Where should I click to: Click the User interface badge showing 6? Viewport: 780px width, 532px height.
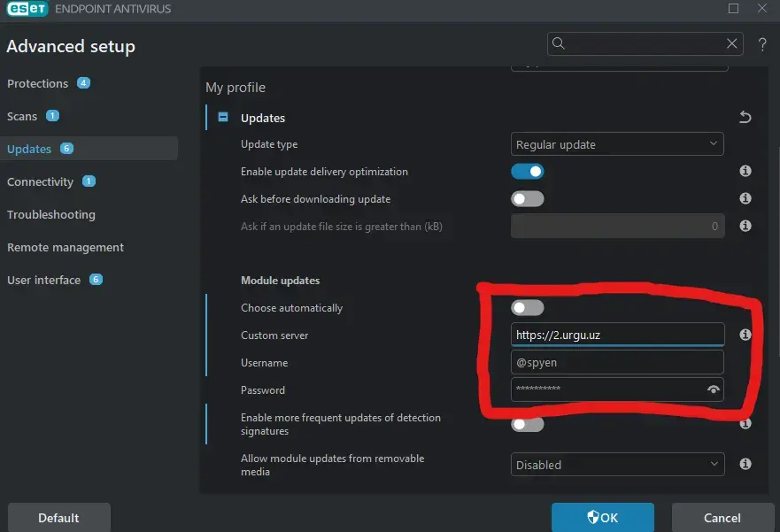[96, 280]
